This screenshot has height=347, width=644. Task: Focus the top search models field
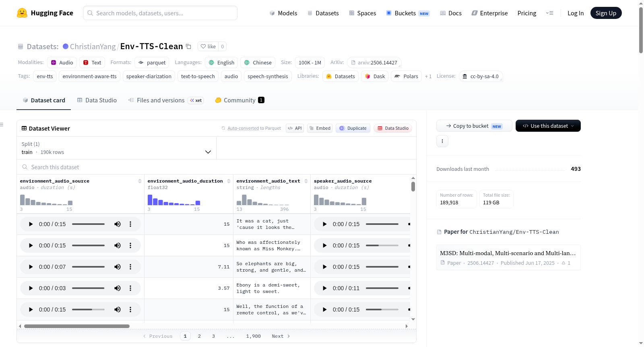[x=160, y=13]
